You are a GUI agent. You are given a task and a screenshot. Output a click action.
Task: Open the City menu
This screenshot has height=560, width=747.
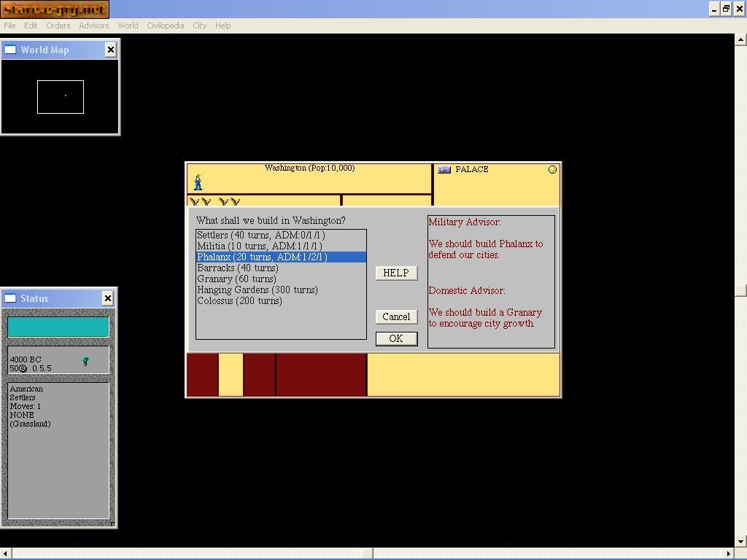point(200,26)
